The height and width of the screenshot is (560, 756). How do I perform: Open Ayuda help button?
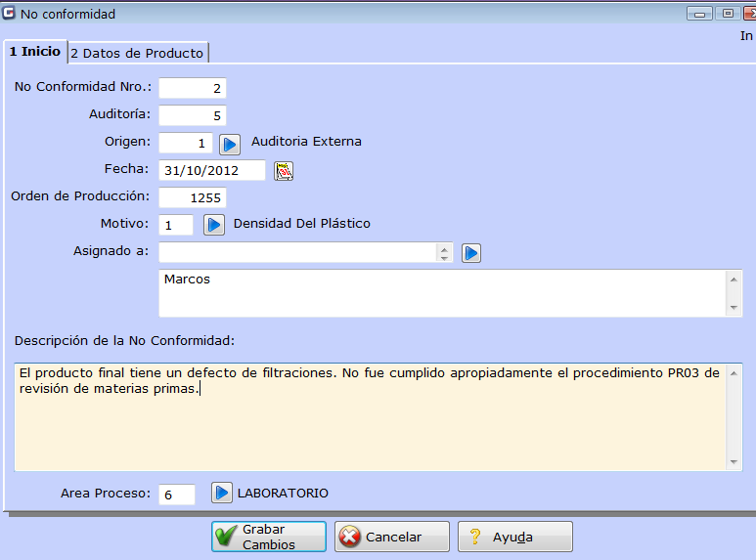pos(515,537)
